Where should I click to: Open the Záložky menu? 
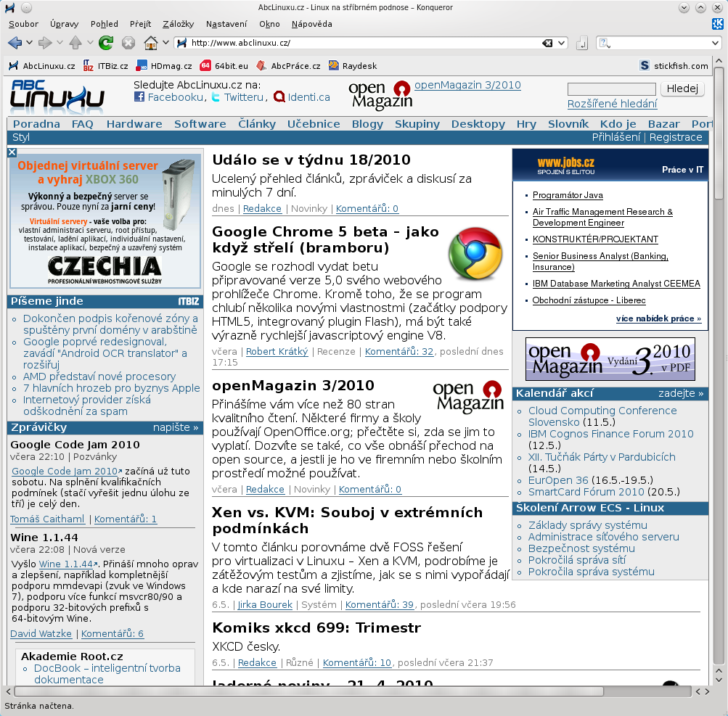tap(179, 24)
